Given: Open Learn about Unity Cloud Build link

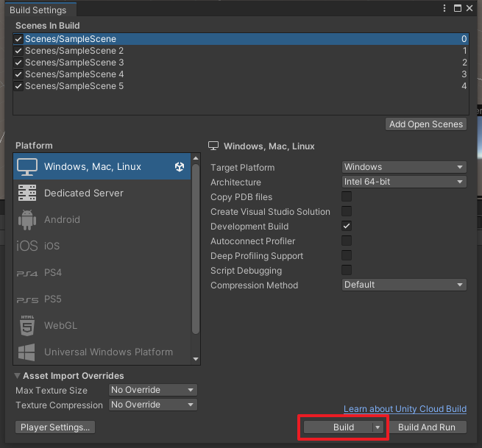Looking at the screenshot, I should tap(405, 409).
